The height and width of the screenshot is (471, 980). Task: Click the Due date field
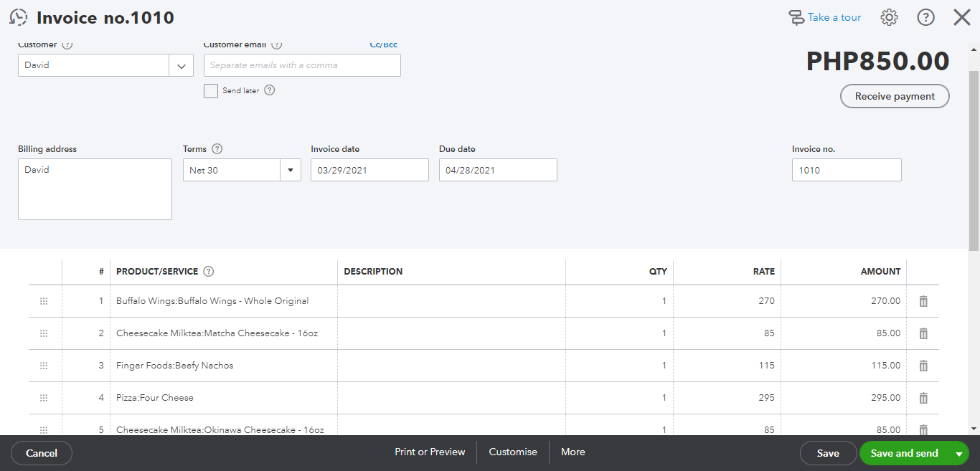coord(498,171)
